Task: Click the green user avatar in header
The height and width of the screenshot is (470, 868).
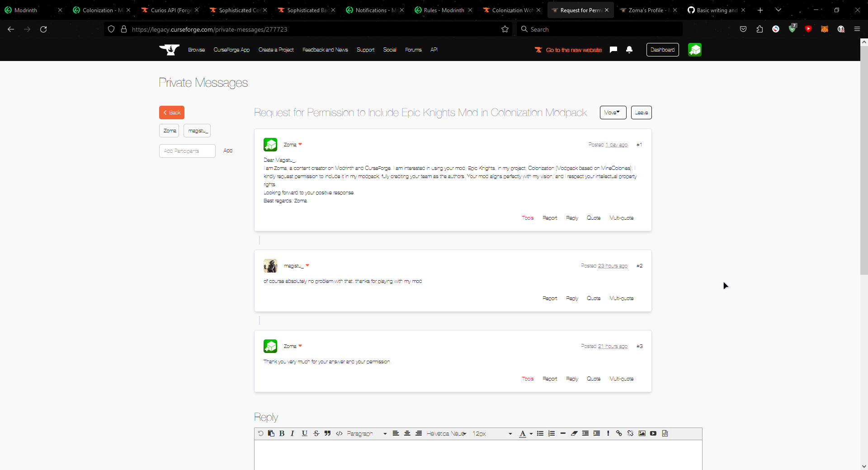Action: click(695, 50)
